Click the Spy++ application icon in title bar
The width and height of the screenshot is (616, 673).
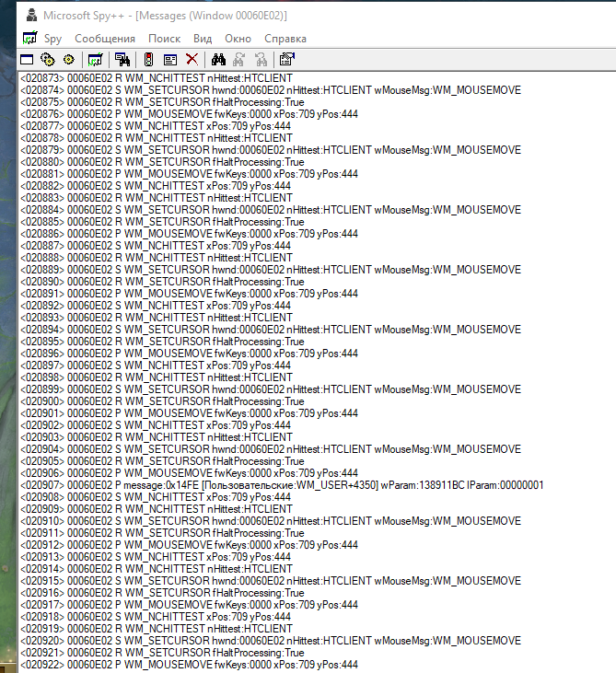31,15
